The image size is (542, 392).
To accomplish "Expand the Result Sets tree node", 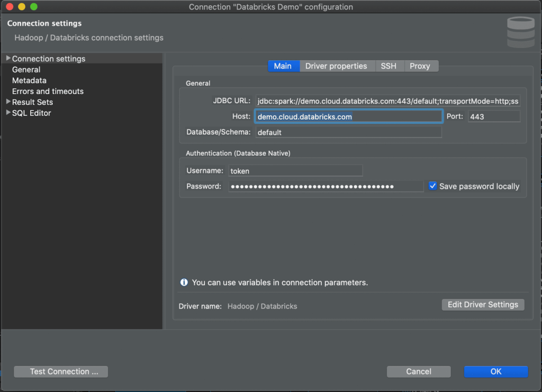I will [x=8, y=102].
